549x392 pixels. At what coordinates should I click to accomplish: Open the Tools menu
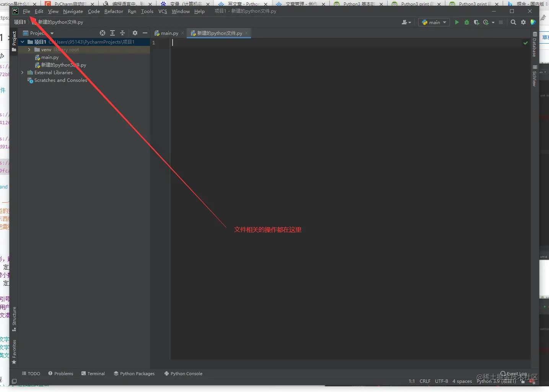[x=147, y=11]
